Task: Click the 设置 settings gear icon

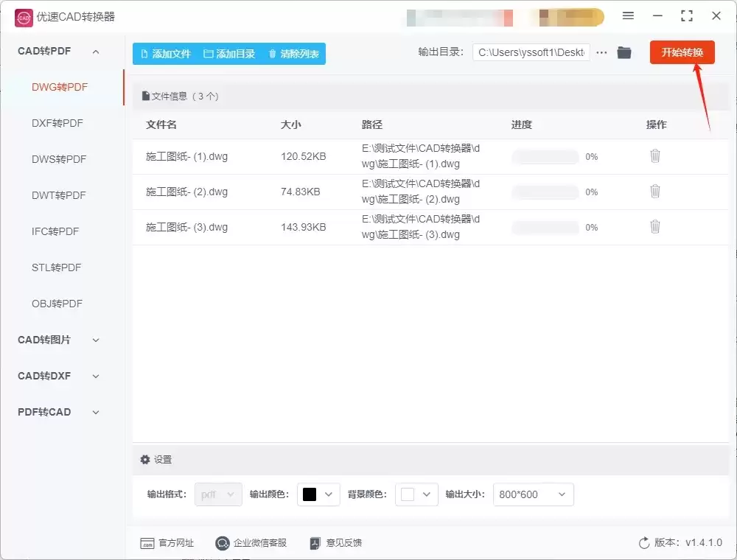Action: 145,459
